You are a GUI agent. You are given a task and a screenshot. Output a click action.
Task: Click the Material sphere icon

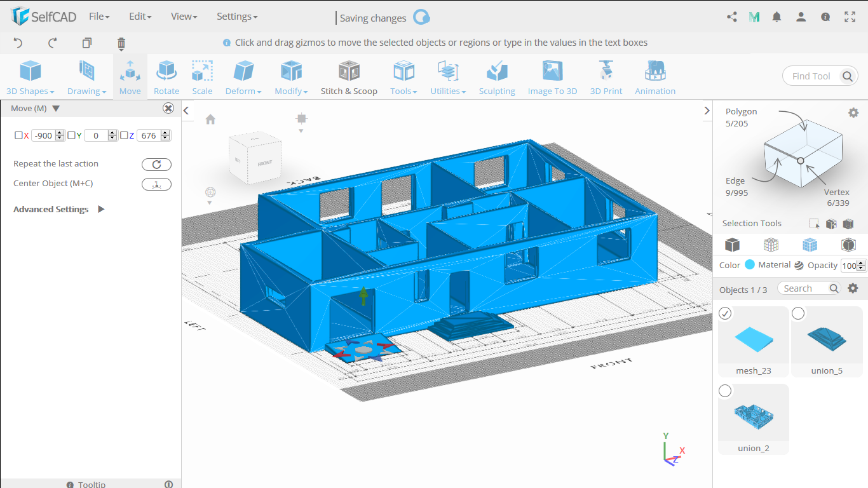click(799, 266)
